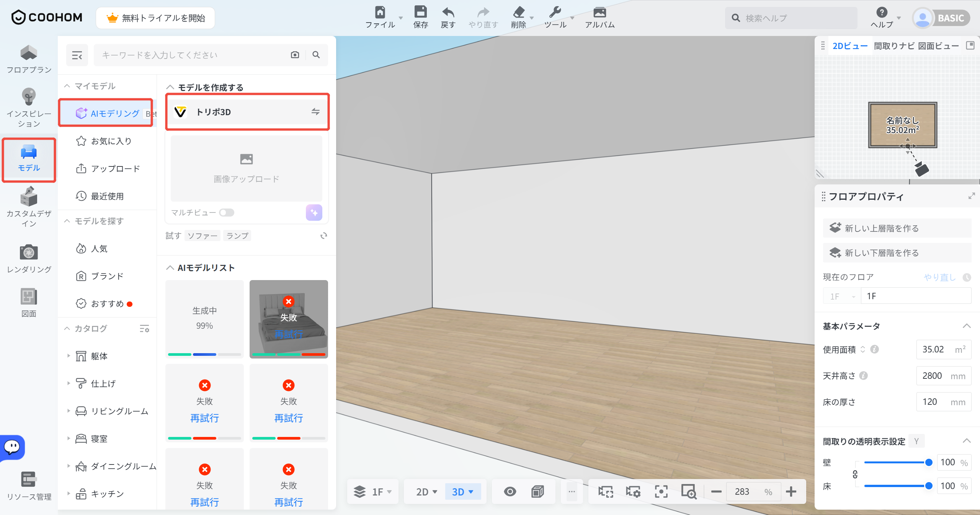Open the 2D view mode dropdown
Screen dimensions: 980x515
tap(426, 492)
